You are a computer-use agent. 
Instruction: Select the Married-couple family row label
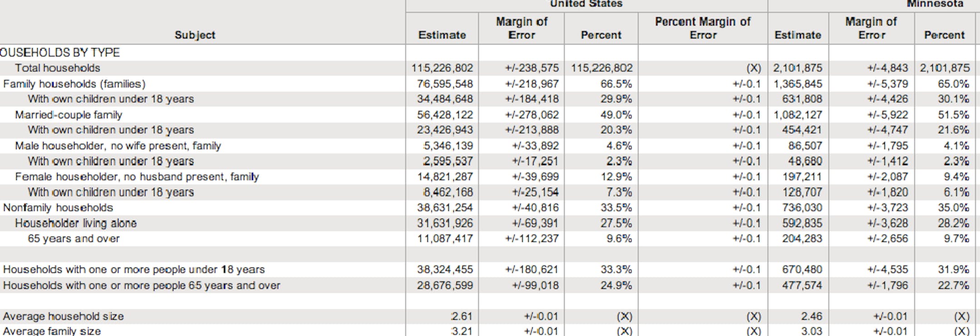click(69, 115)
